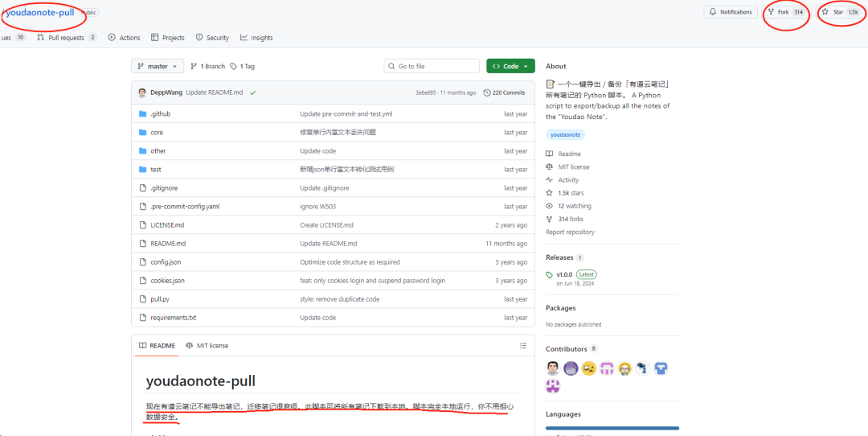868x436 pixels.
Task: Open the requirements.txt file
Action: [x=174, y=318]
